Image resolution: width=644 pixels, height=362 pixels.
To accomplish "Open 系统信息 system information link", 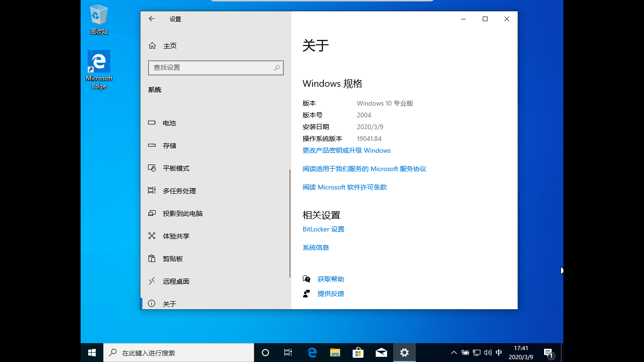I will 315,247.
